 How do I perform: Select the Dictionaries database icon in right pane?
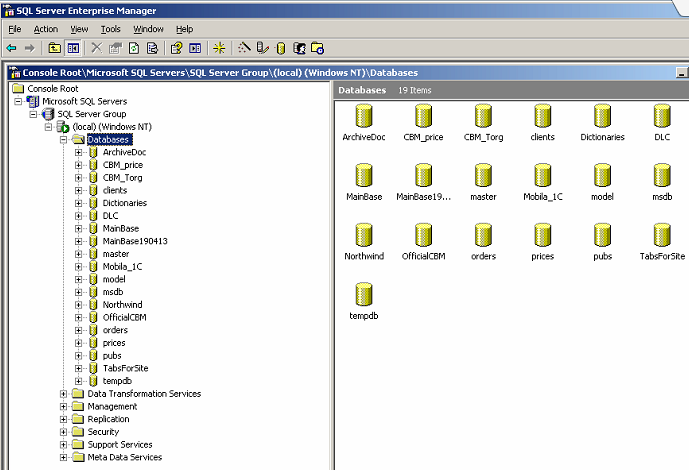pos(602,116)
